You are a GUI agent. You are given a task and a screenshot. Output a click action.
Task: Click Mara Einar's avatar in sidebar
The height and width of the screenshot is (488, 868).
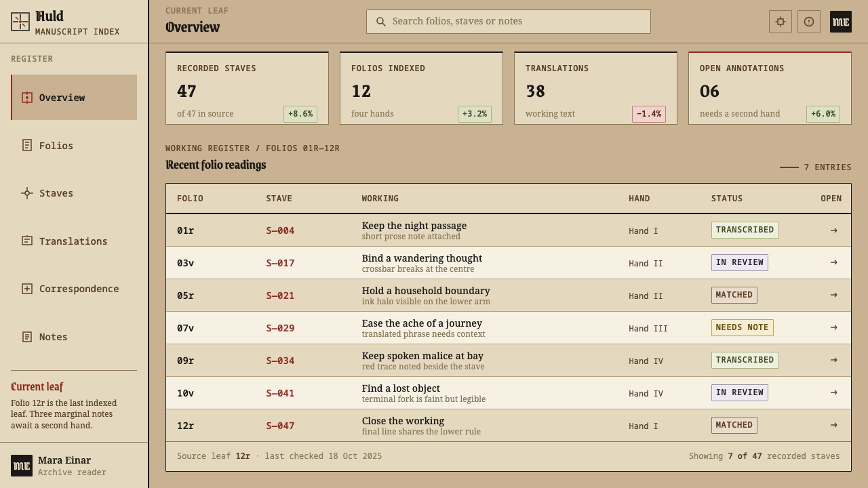22,466
